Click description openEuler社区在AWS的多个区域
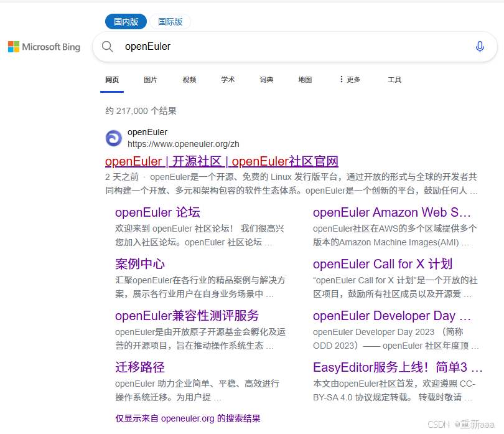This screenshot has width=504, height=434. (x=394, y=235)
